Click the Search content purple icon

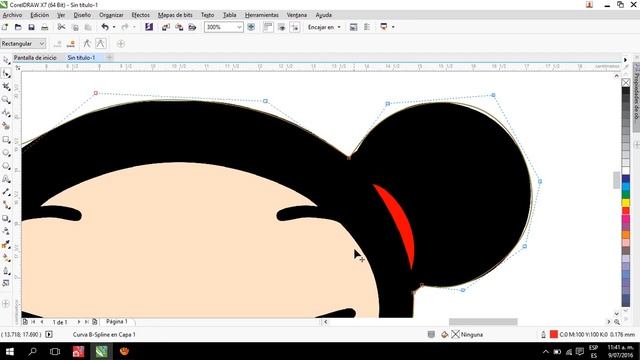click(x=149, y=27)
